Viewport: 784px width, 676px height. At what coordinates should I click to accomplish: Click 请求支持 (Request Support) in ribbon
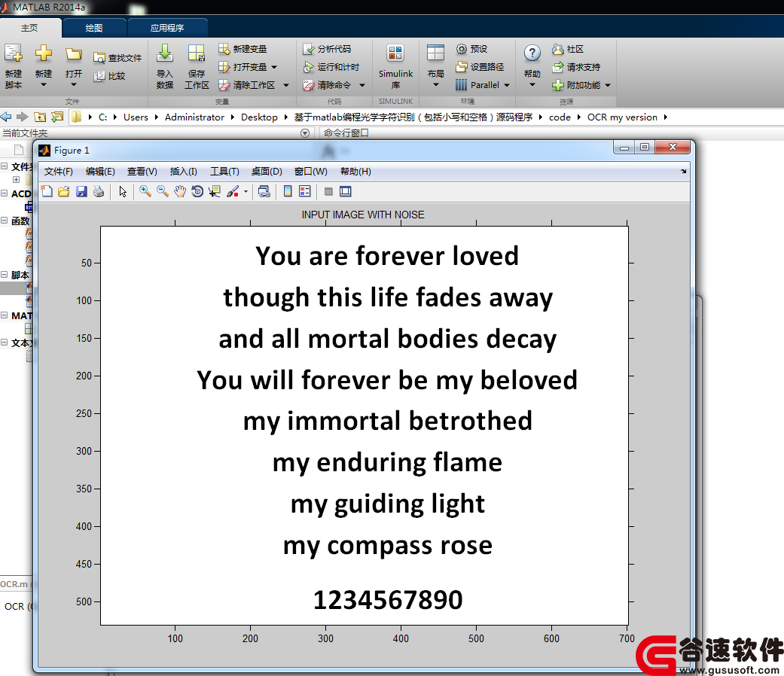click(x=576, y=67)
